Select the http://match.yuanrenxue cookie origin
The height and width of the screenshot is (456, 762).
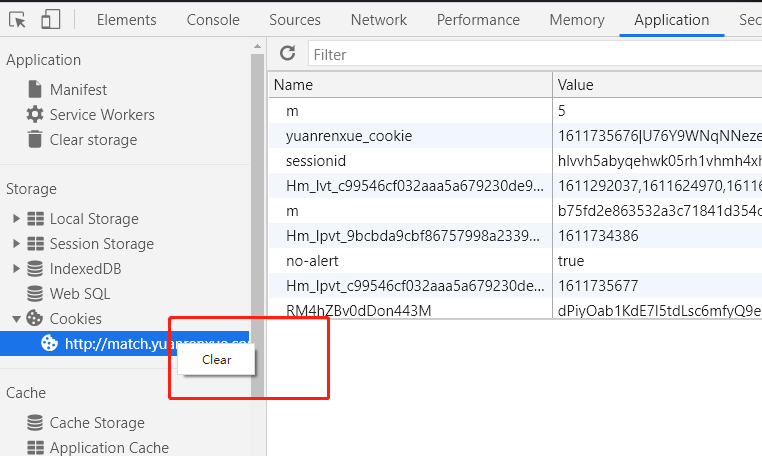[x=124, y=344]
